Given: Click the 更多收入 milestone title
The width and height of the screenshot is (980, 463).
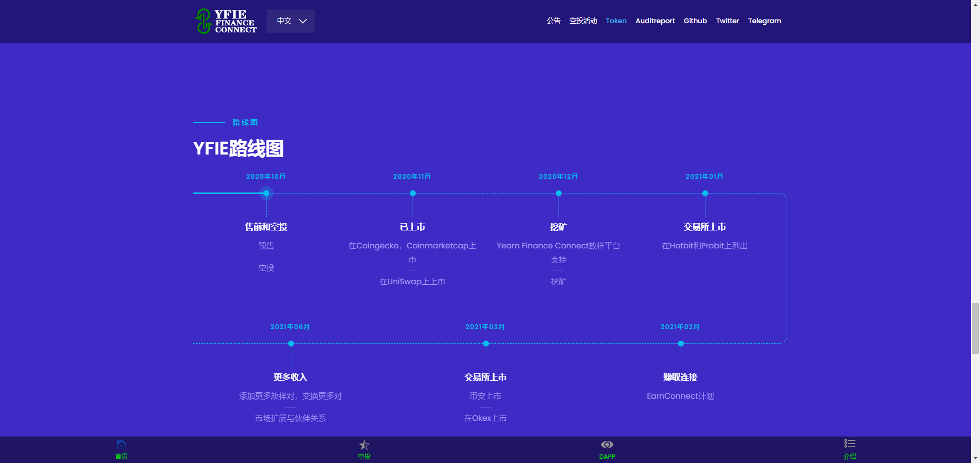Looking at the screenshot, I should 290,377.
